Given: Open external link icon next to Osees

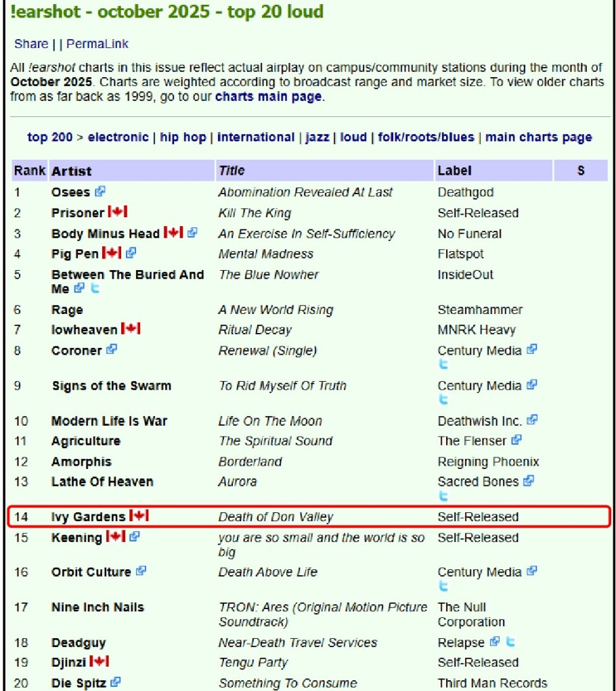Looking at the screenshot, I should tap(100, 192).
